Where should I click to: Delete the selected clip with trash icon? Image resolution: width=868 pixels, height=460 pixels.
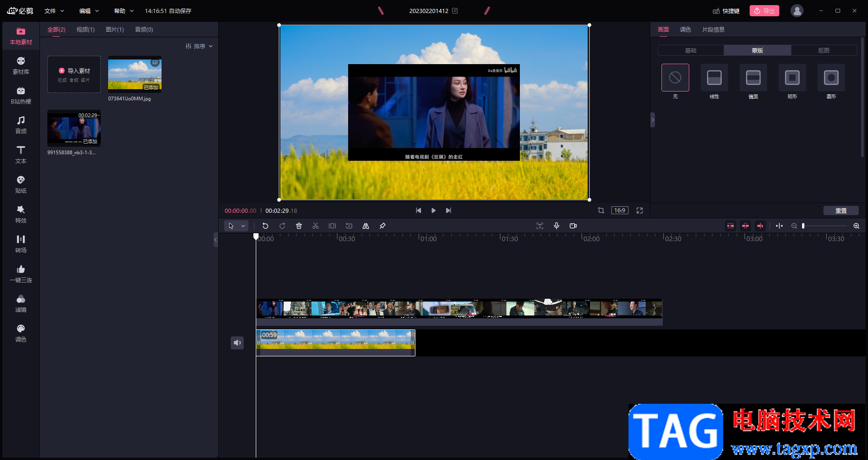coord(299,226)
